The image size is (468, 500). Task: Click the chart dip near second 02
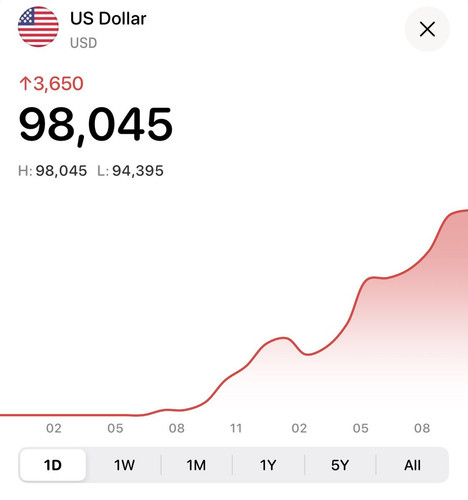307,354
